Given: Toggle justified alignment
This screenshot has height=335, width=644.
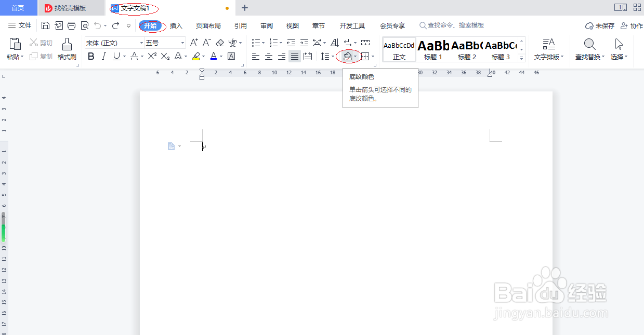Looking at the screenshot, I should (294, 56).
